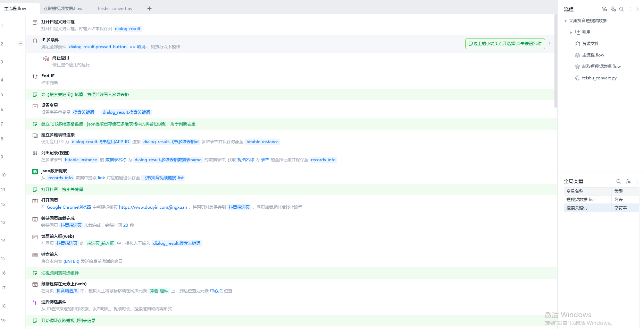
Task: Collapse the IF 多条件 block on line 2
Action: (x=21, y=44)
